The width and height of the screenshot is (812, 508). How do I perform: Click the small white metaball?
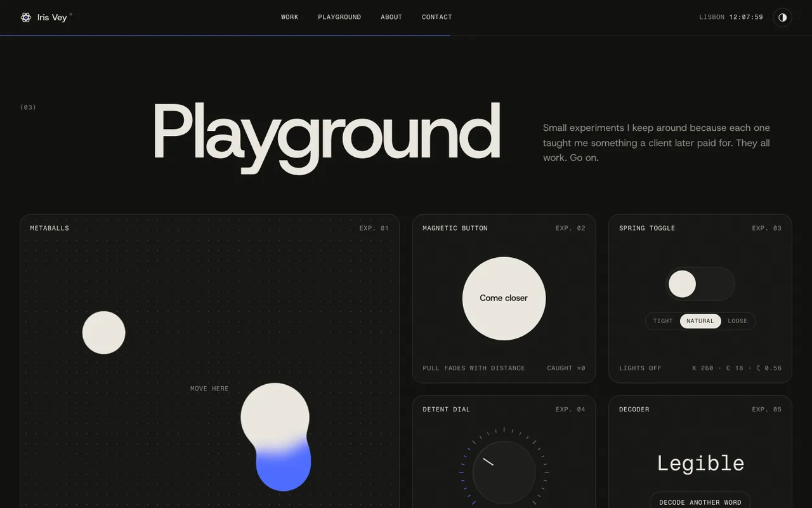(104, 332)
